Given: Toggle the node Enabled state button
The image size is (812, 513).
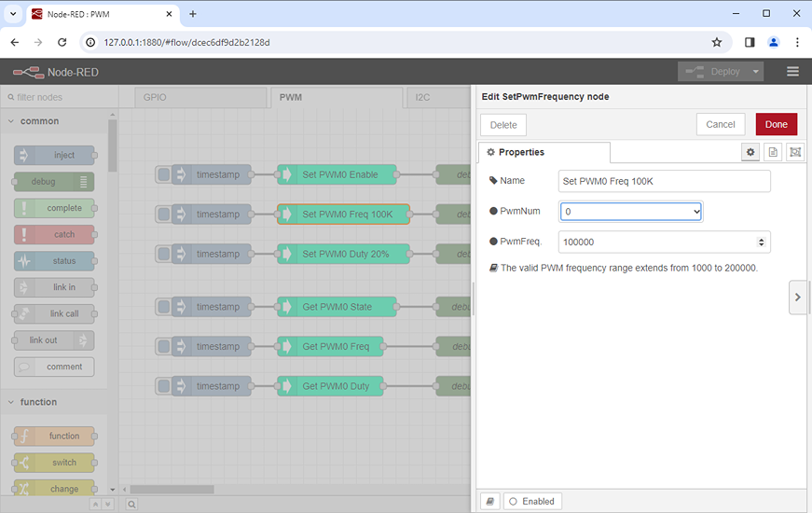Looking at the screenshot, I should coord(532,501).
